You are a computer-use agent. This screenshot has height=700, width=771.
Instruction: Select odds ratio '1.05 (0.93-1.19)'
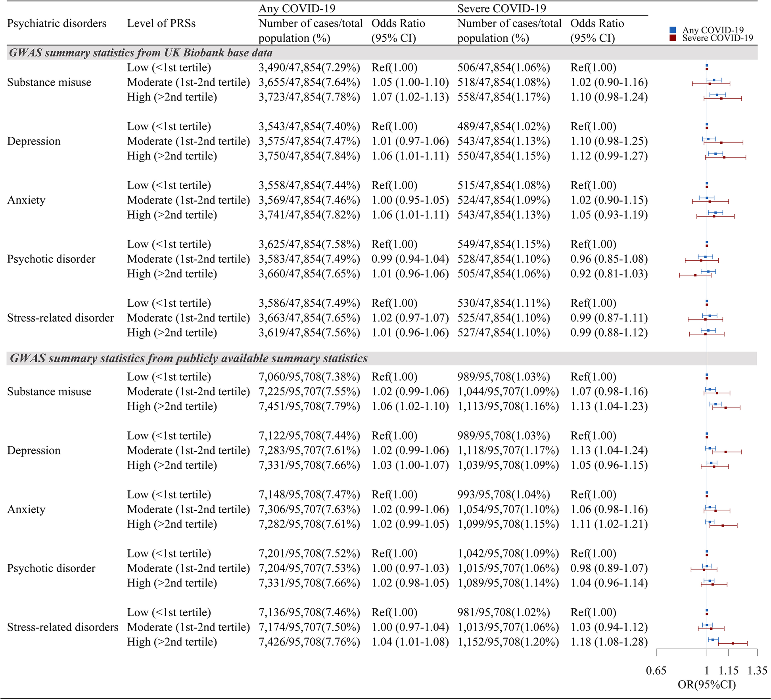pyautogui.click(x=609, y=215)
